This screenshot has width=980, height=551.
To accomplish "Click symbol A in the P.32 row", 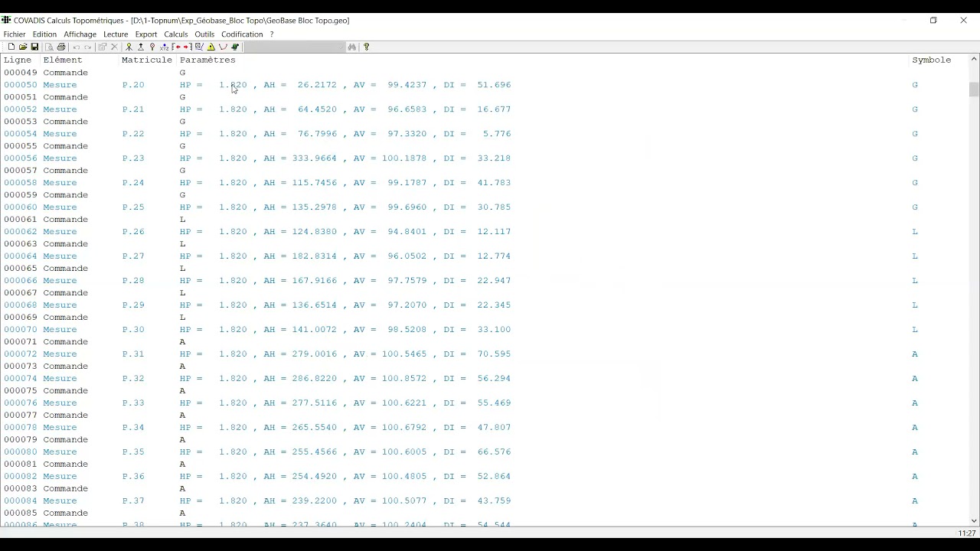I will pyautogui.click(x=915, y=379).
